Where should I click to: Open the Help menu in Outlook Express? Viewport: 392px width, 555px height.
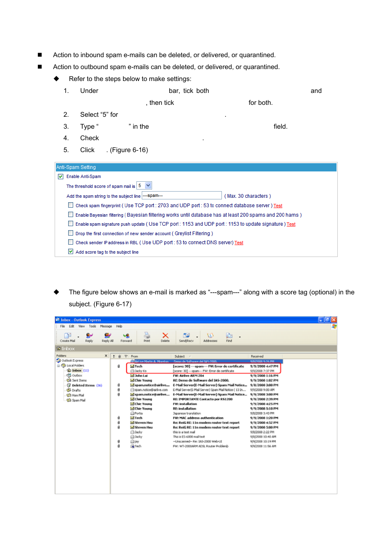[119, 326]
